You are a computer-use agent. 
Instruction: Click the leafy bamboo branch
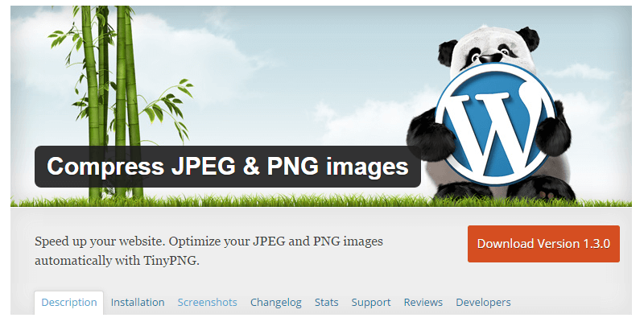[x=167, y=108]
